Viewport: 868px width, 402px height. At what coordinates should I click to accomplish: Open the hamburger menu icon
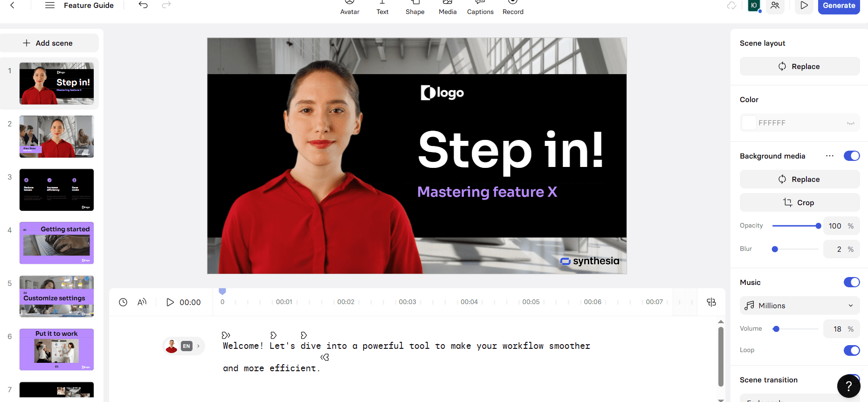[x=50, y=5]
